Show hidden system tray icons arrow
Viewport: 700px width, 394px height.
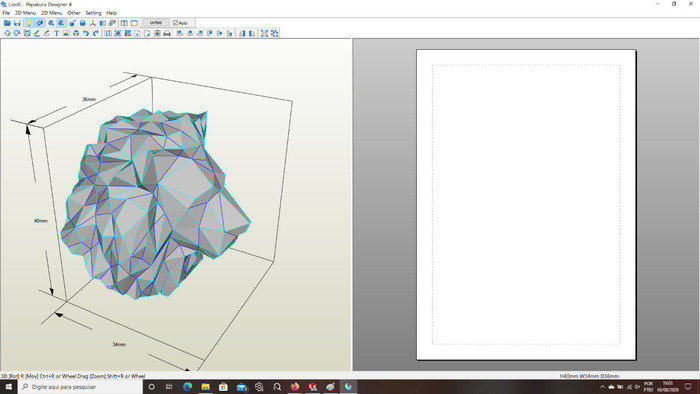[602, 387]
